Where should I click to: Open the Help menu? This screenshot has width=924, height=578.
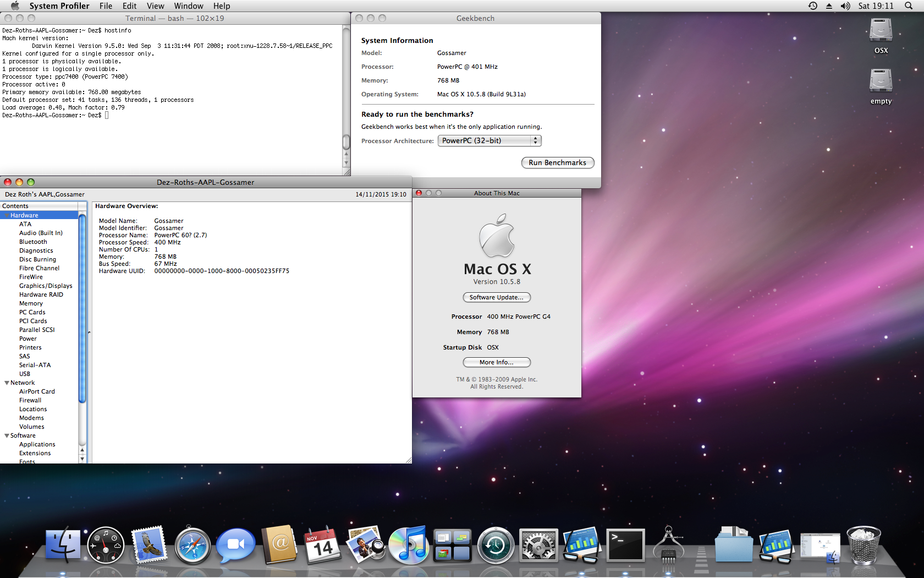click(x=222, y=6)
